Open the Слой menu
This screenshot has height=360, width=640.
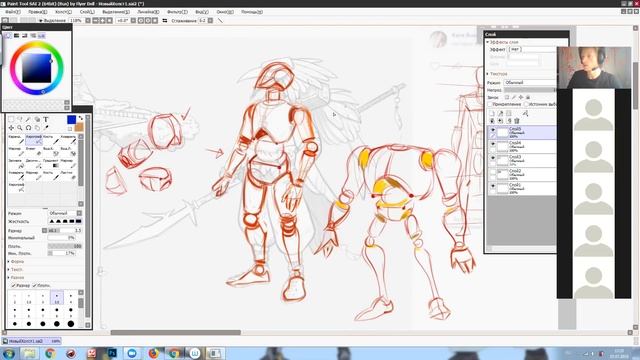pos(87,12)
